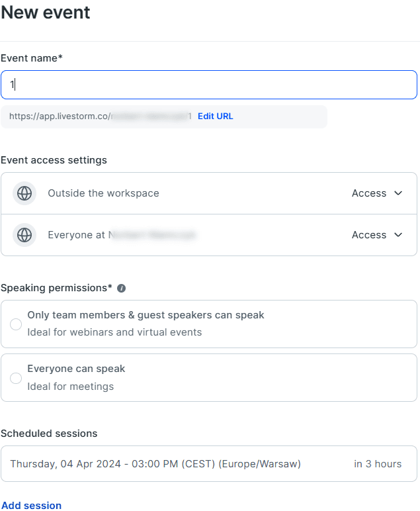Viewport: 420px width, 511px height.
Task: Select the Everyone can speak radio button
Action: [x=16, y=378]
